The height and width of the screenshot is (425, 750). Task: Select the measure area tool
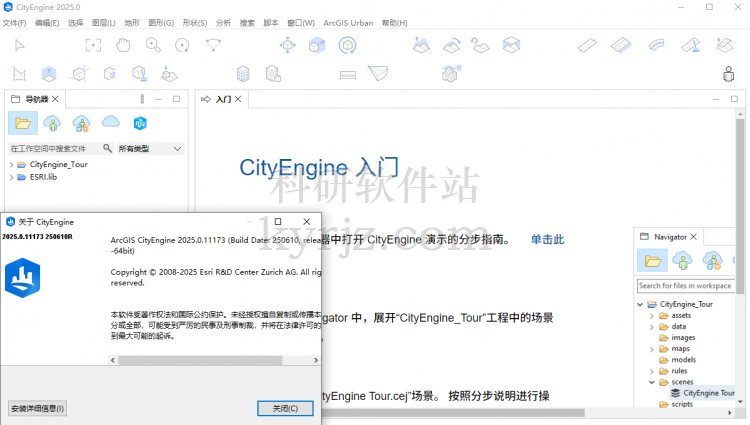coord(378,74)
